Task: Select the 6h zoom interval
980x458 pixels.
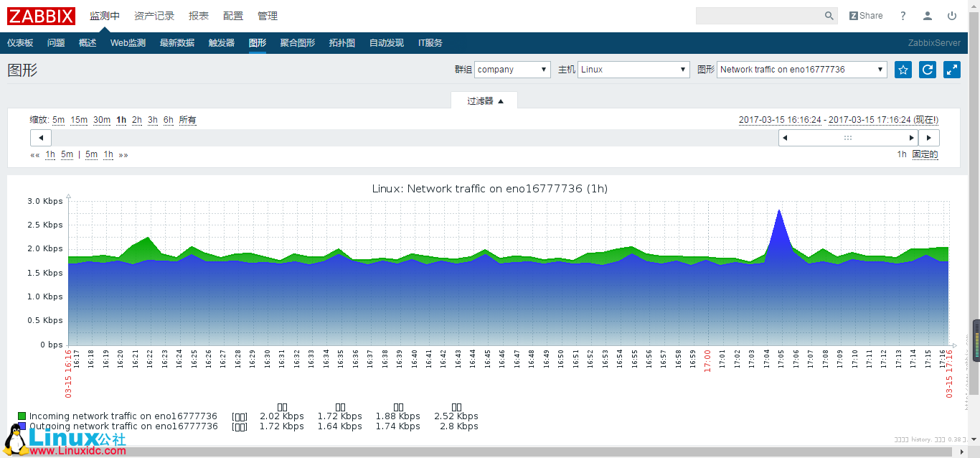Action: pos(168,120)
